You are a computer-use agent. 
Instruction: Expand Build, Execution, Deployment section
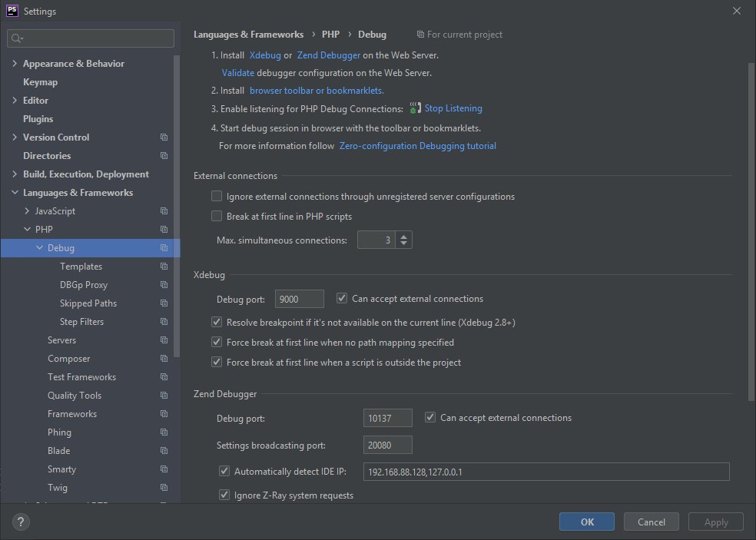pyautogui.click(x=15, y=174)
